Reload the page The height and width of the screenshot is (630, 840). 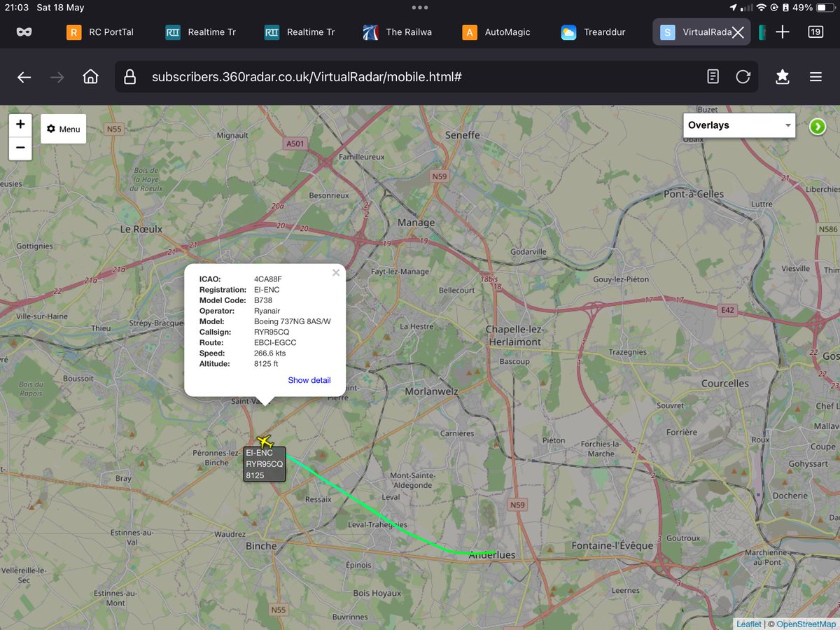[743, 76]
